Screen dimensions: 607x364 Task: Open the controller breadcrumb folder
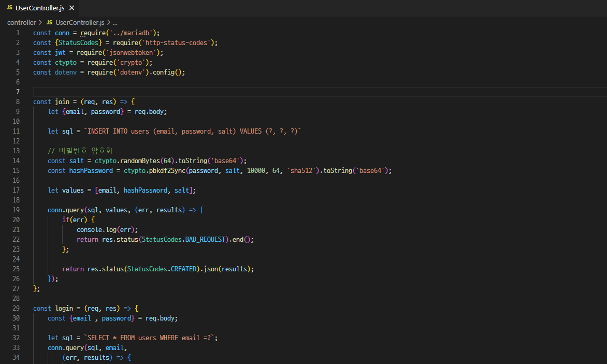coord(21,22)
